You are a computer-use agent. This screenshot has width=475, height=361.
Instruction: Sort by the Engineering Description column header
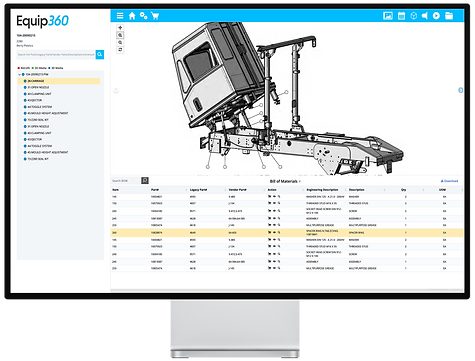point(322,190)
